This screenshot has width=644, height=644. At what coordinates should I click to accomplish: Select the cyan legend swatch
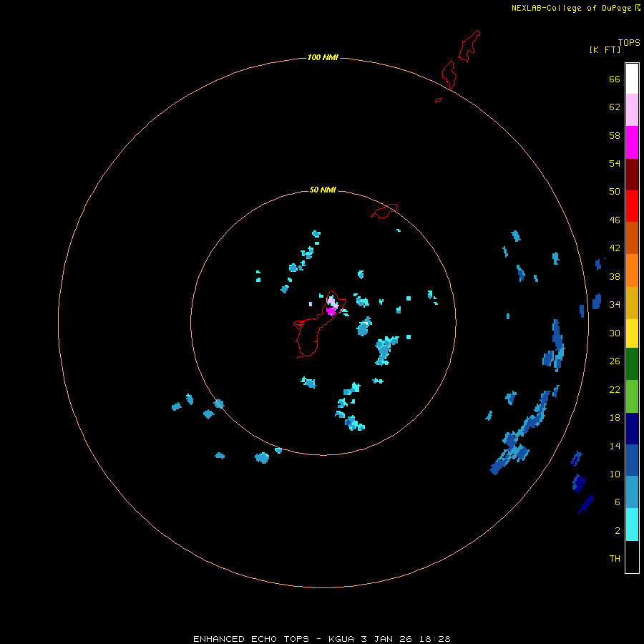click(x=632, y=525)
